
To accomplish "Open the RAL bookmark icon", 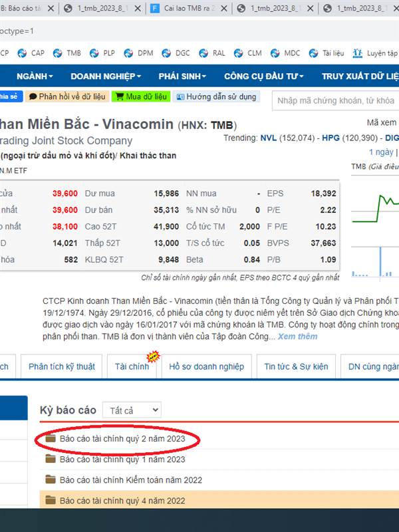I will (x=203, y=53).
